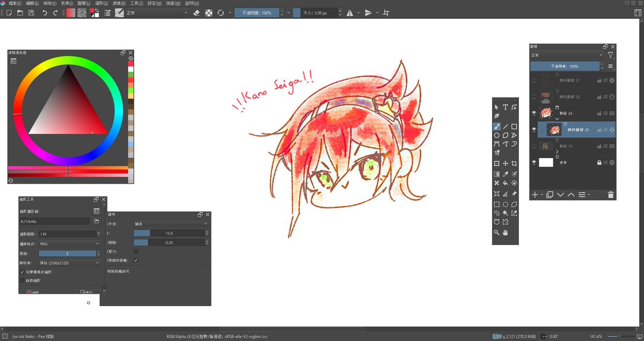Viewport: 644px width, 341px height.
Task: Select the Gradient tool in toolbox
Action: click(x=496, y=174)
